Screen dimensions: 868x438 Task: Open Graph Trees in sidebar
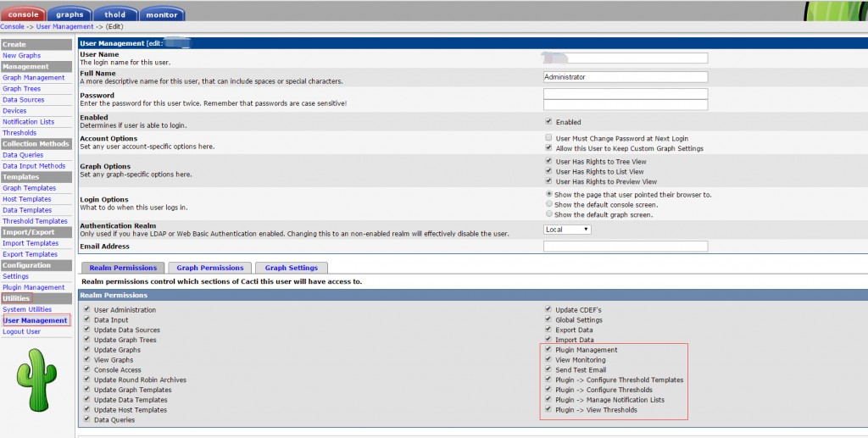pos(21,88)
